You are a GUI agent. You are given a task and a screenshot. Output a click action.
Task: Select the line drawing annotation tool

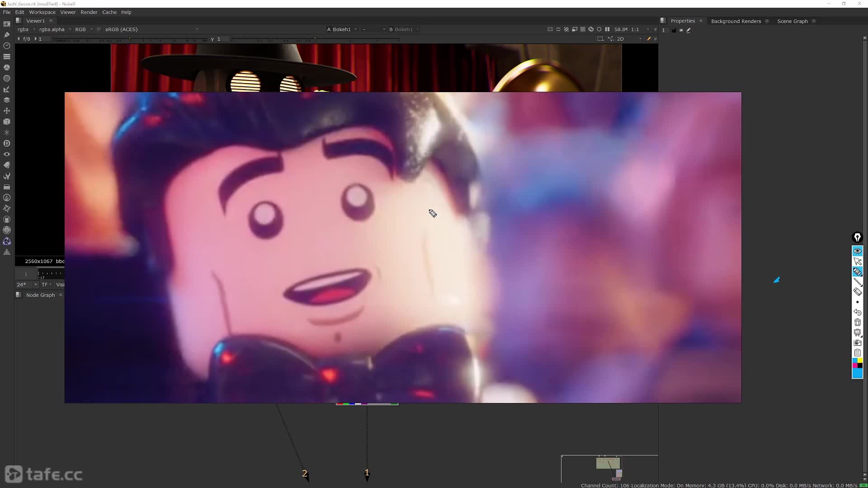857,282
